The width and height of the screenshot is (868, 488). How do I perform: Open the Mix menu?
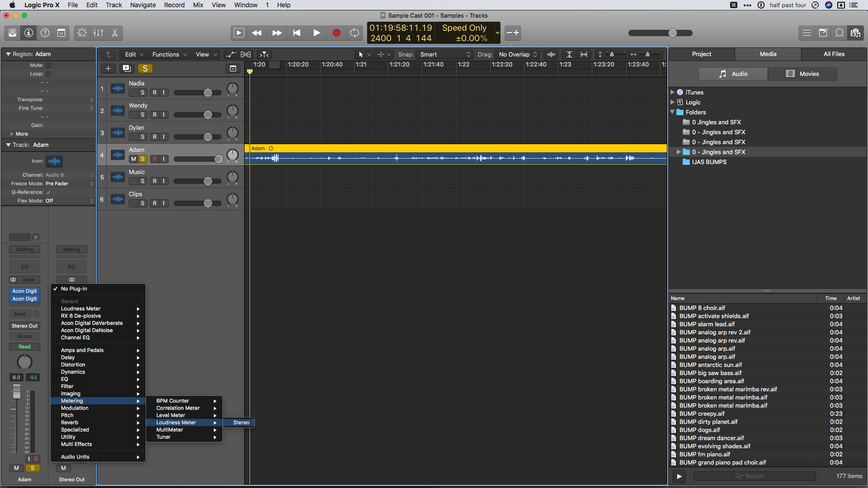point(198,5)
